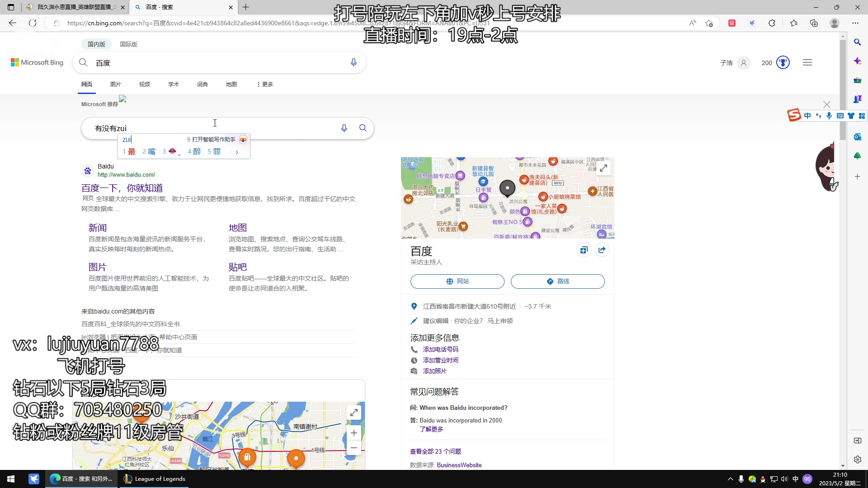Click the 路线 directions button
This screenshot has width=868, height=488.
(x=557, y=281)
